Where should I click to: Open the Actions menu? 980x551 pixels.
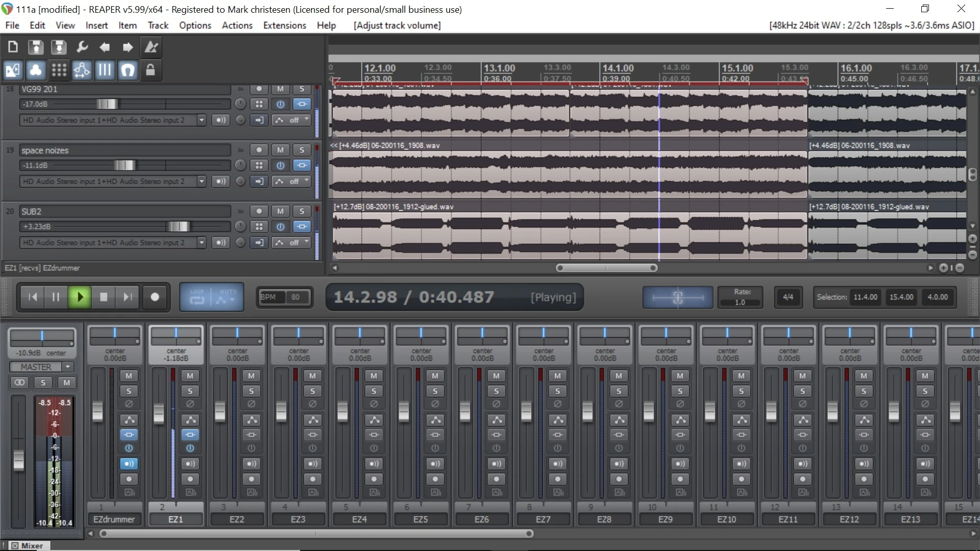237,26
